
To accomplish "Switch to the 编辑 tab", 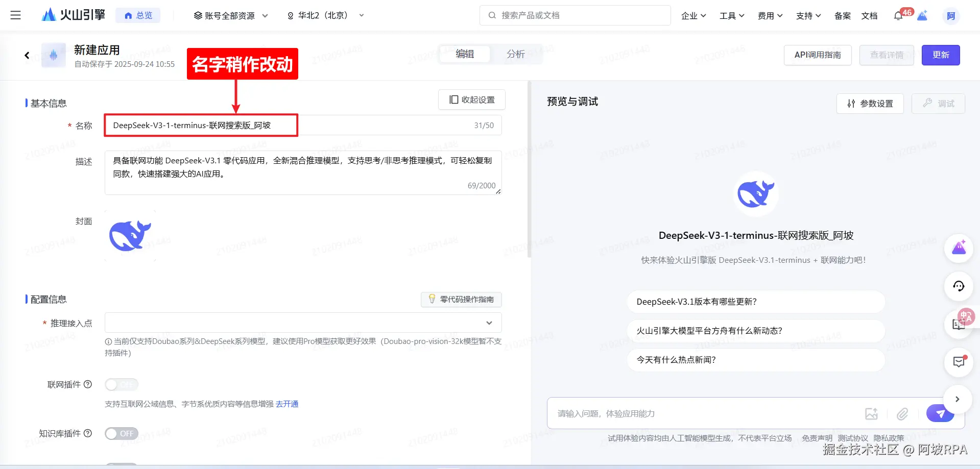I will (x=465, y=54).
